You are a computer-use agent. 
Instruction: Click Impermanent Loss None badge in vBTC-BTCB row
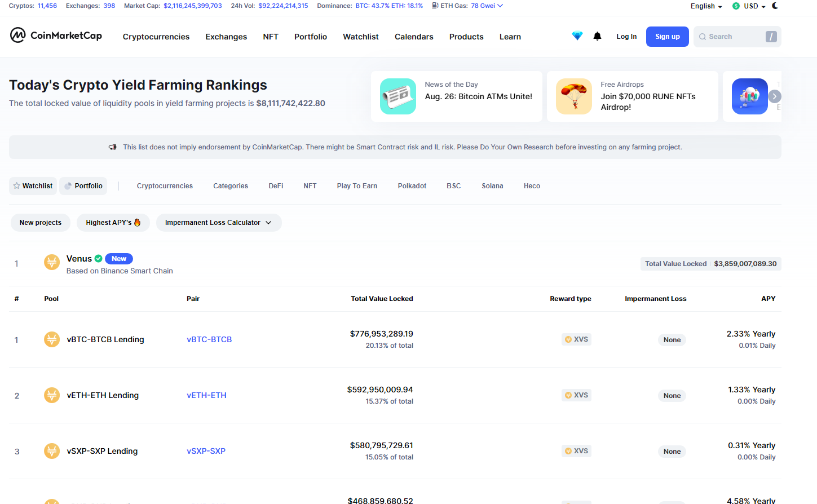[672, 340]
